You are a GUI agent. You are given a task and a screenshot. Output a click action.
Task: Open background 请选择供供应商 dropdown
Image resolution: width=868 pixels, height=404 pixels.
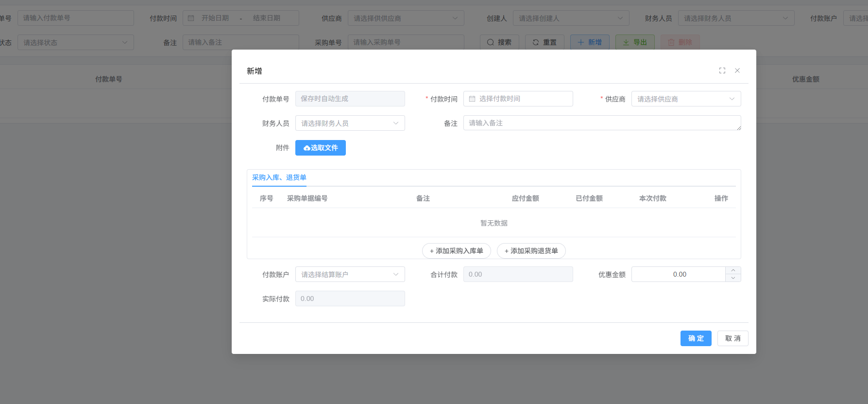[x=406, y=18]
